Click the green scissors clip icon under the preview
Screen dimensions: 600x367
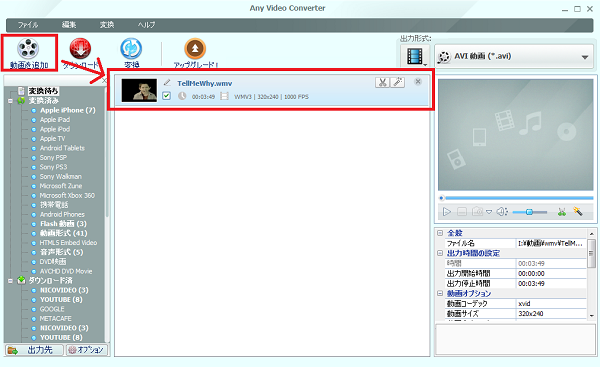[561, 212]
